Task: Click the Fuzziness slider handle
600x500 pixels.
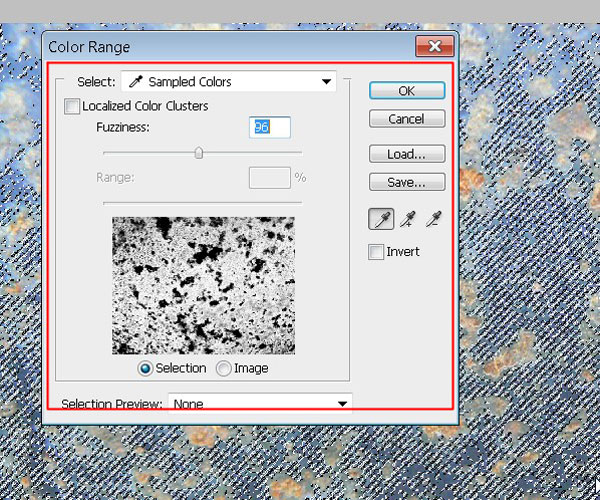Action: [x=199, y=153]
